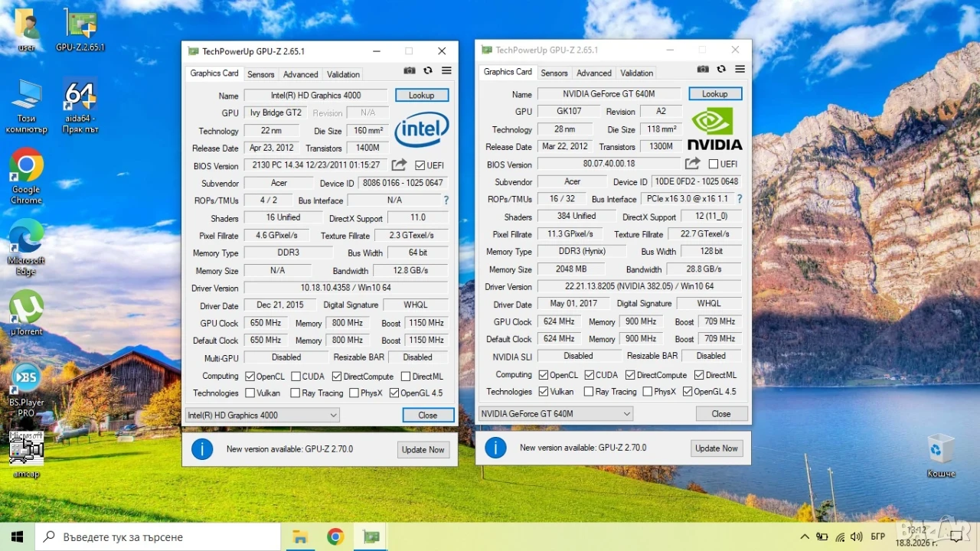Switch to Validation tab in NVIDIA window
This screenshot has width=980, height=551.
pyautogui.click(x=637, y=73)
